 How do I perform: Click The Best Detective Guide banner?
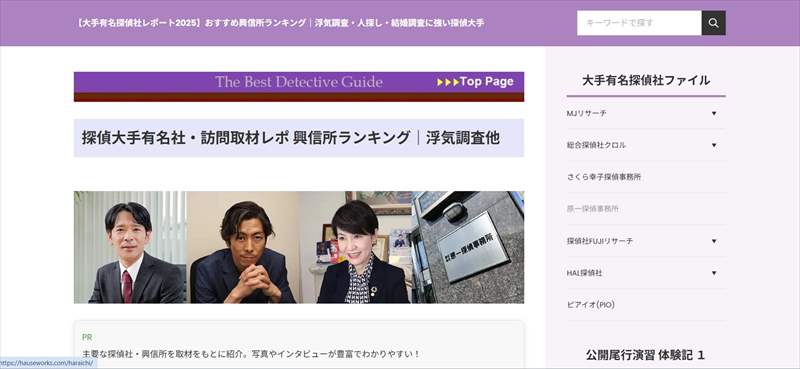click(298, 82)
